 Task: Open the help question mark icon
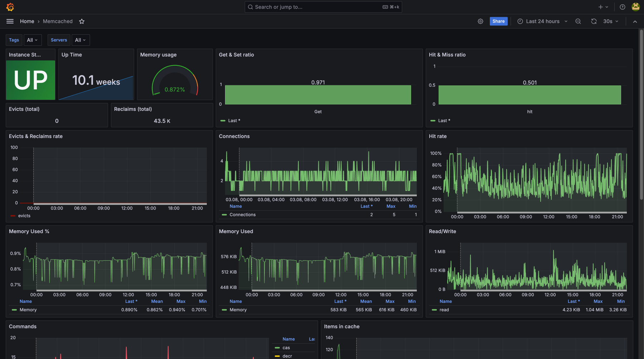pyautogui.click(x=623, y=7)
